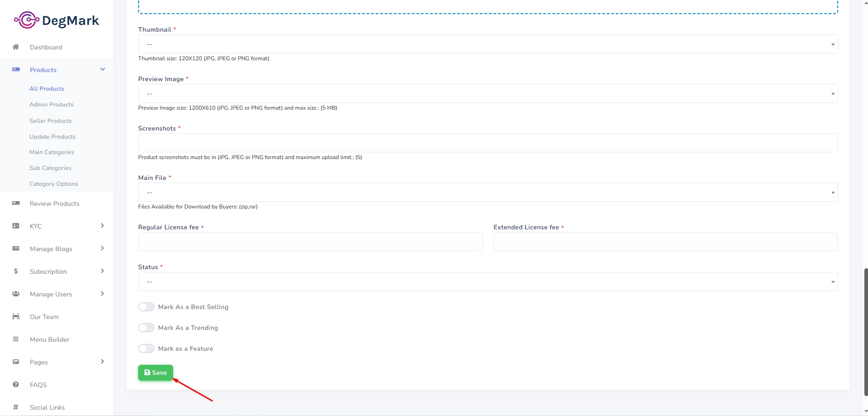Open the Review Products link
Image resolution: width=868 pixels, height=416 pixels.
pyautogui.click(x=54, y=203)
